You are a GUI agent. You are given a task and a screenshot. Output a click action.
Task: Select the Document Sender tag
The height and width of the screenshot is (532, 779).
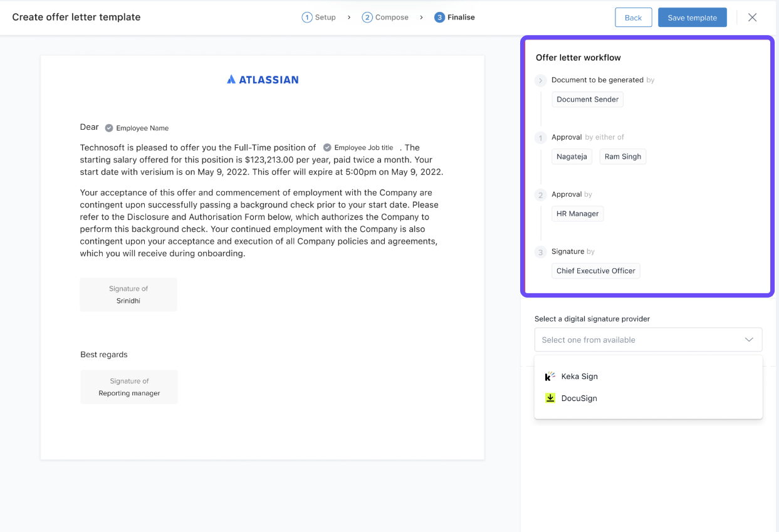[587, 99]
